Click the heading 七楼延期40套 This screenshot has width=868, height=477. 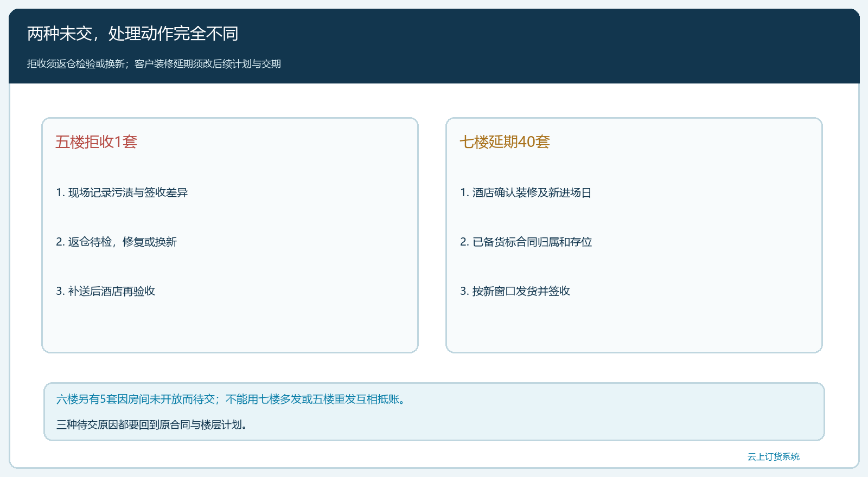[x=505, y=142]
